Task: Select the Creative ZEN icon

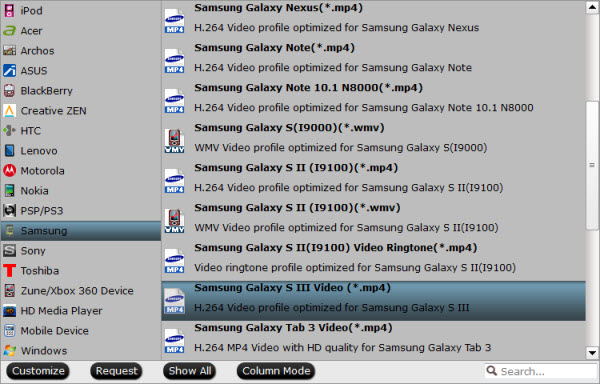Action: pos(9,111)
